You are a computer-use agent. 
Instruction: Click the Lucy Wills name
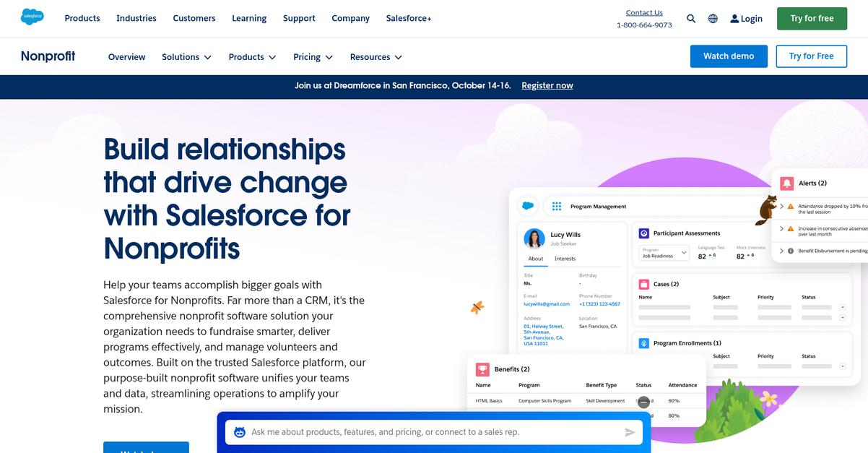[x=565, y=235]
